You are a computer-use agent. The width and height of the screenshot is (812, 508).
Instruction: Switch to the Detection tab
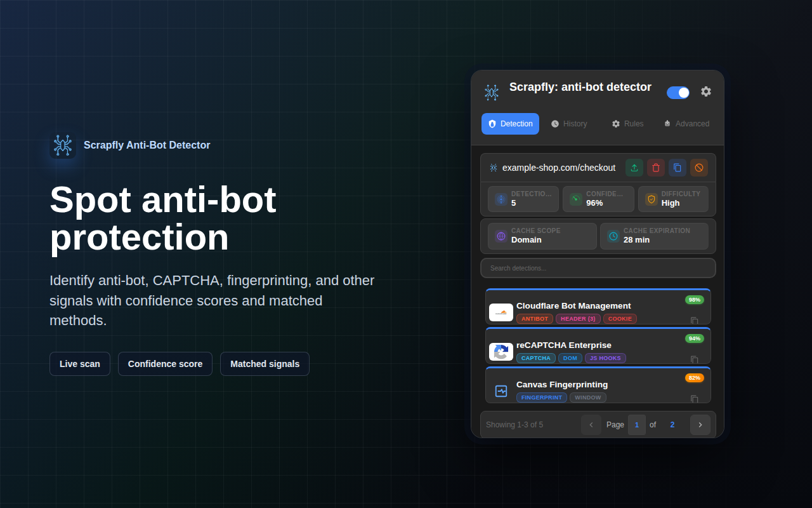(x=510, y=124)
